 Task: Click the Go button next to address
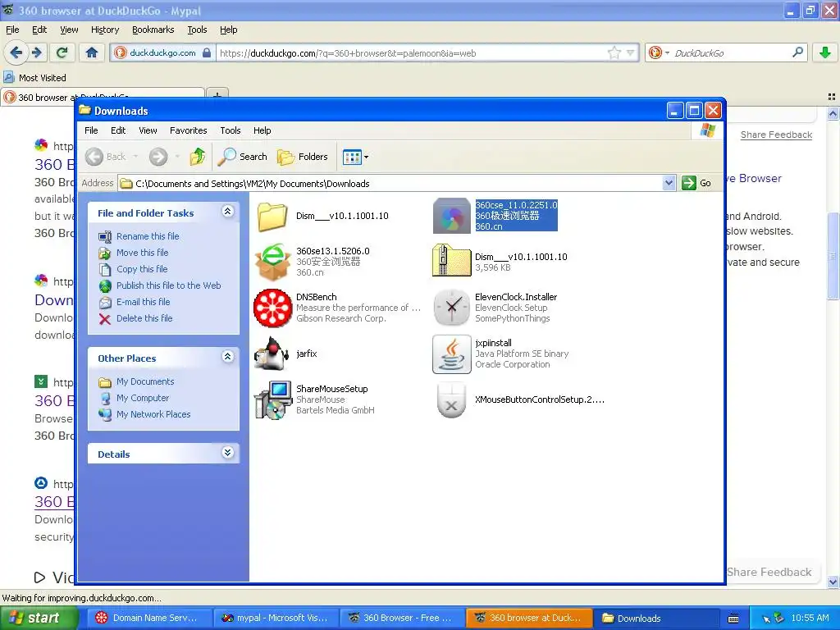[x=697, y=183]
